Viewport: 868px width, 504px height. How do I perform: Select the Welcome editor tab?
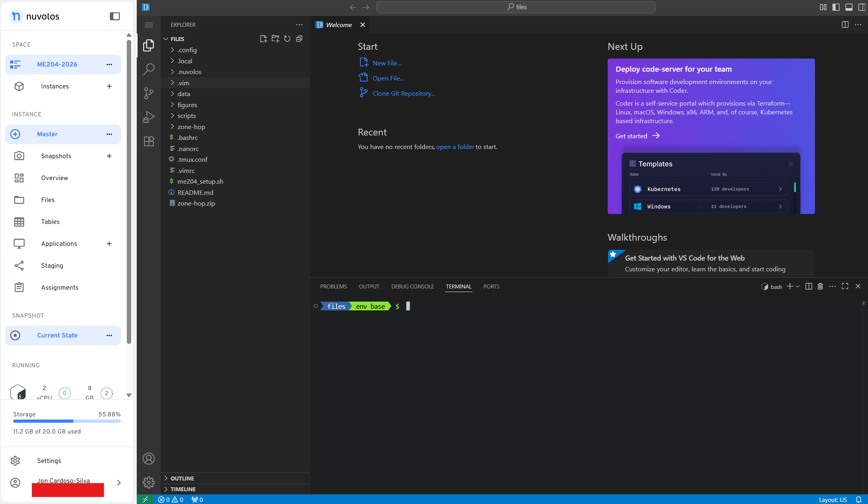(x=339, y=25)
